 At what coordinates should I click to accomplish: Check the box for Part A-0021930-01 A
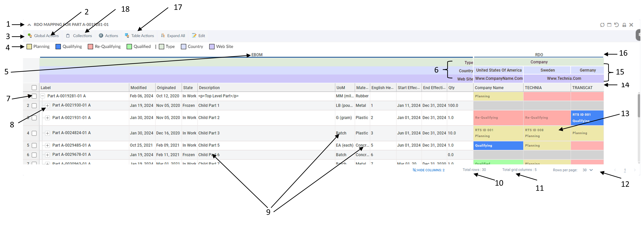pyautogui.click(x=34, y=106)
